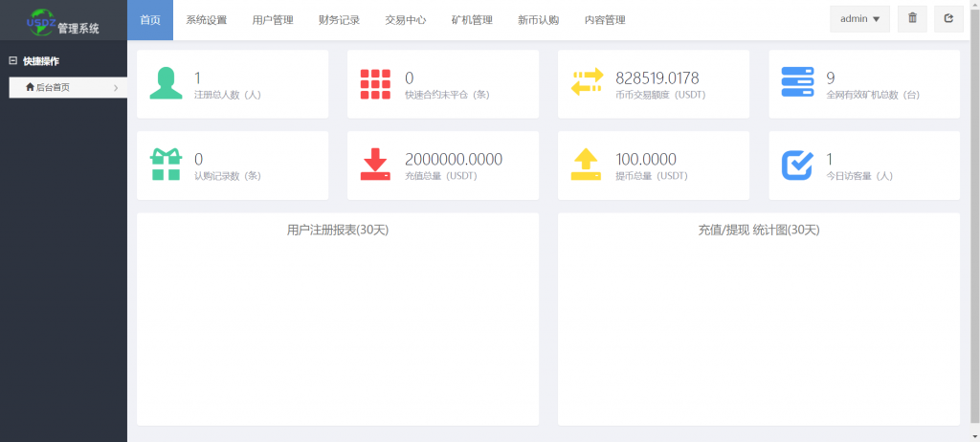This screenshot has height=442, width=980.
Task: Collapse the 快捷操作 sidebar section
Action: click(x=12, y=61)
